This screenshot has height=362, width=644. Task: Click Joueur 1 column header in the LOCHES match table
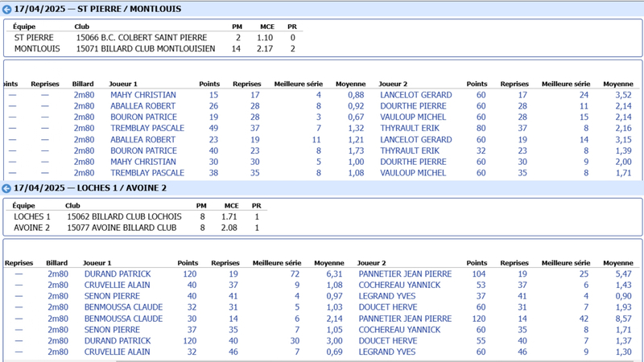click(97, 263)
